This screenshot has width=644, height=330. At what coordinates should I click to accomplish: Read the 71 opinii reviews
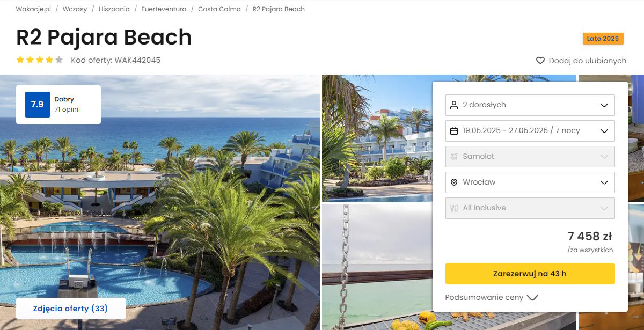pos(67,109)
